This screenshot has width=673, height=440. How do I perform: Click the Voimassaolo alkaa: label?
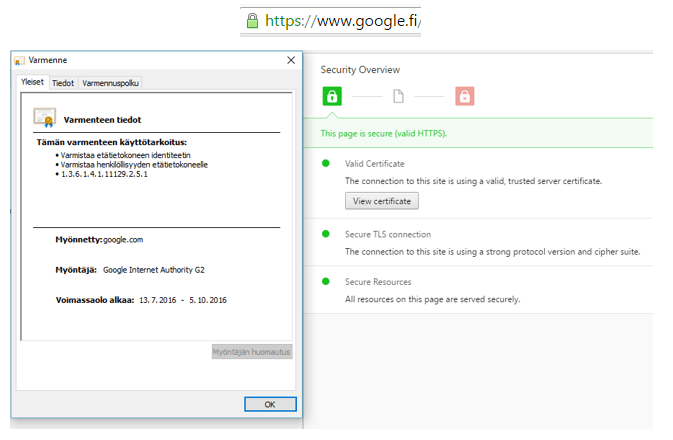click(95, 300)
